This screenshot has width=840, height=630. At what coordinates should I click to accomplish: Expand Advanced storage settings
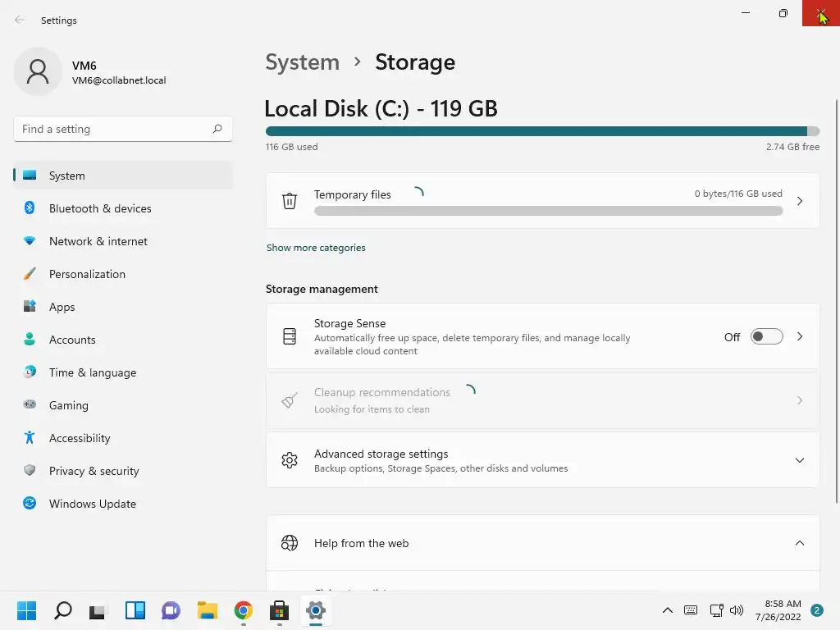pos(799,460)
